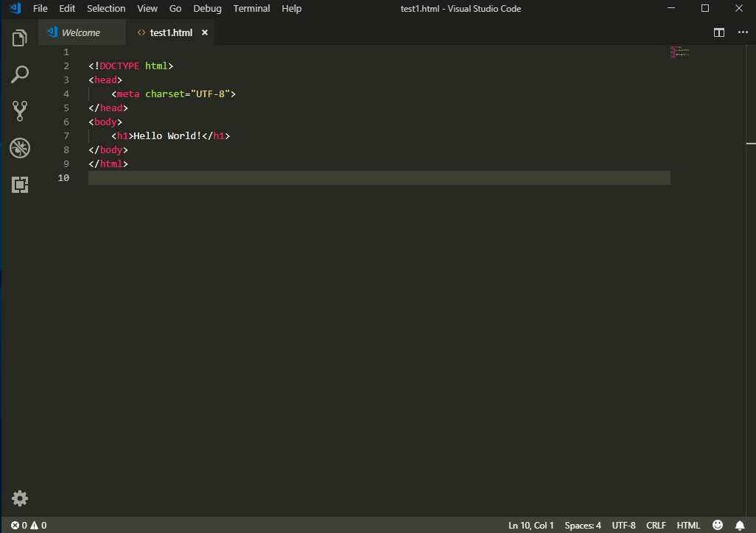The image size is (756, 533).
Task: Click the errors count icon in status bar
Action: pos(15,526)
